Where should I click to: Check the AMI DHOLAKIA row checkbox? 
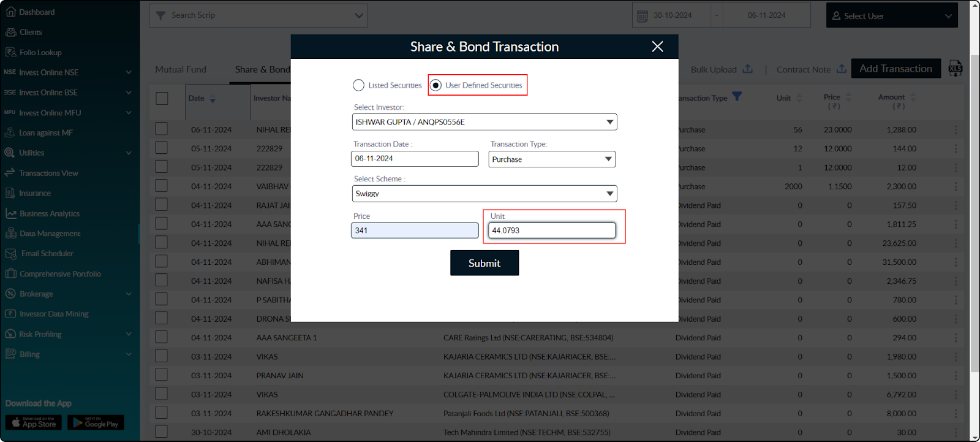coord(162,432)
